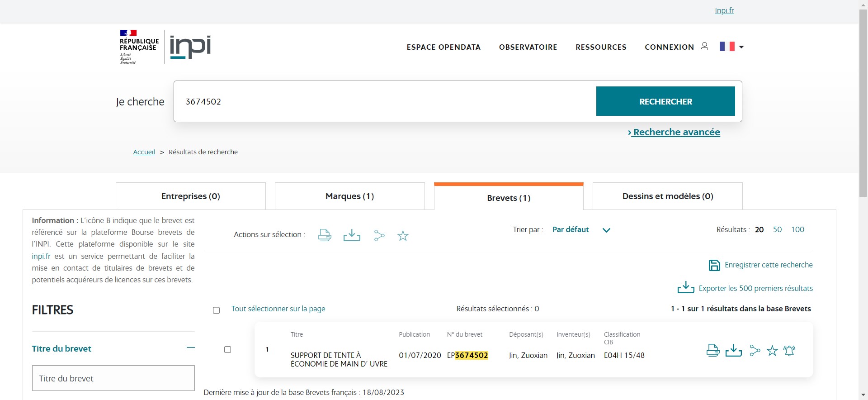
Task: Click the Enregistrer cette recherche link
Action: (769, 265)
